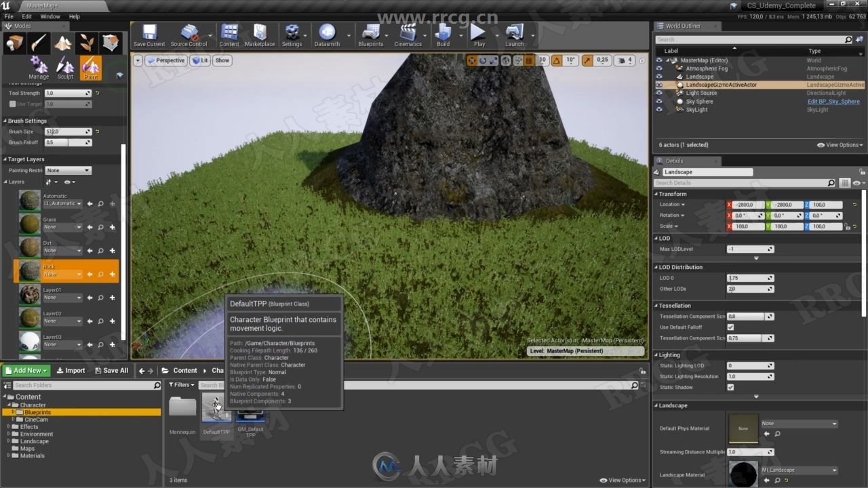
Task: Select the Environment folder in tree
Action: (36, 434)
